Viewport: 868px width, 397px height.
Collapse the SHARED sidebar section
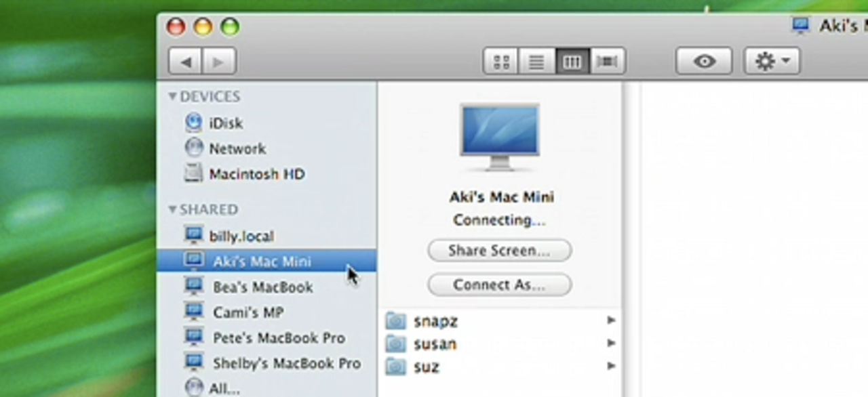(173, 209)
